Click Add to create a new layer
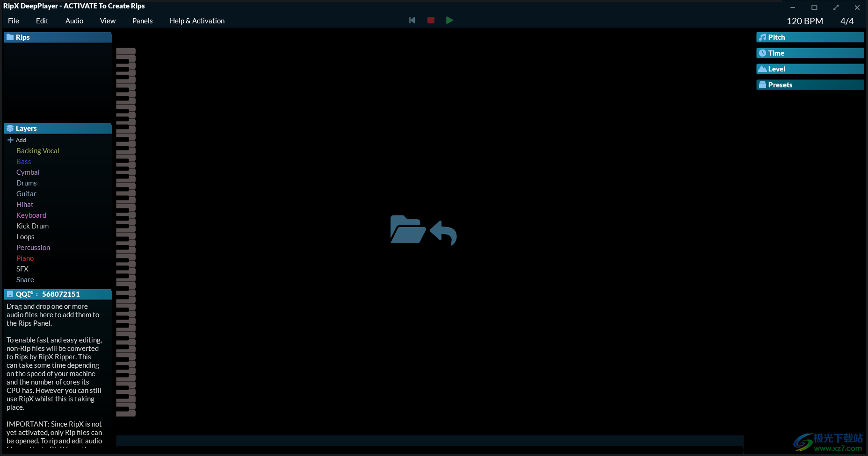 click(17, 140)
